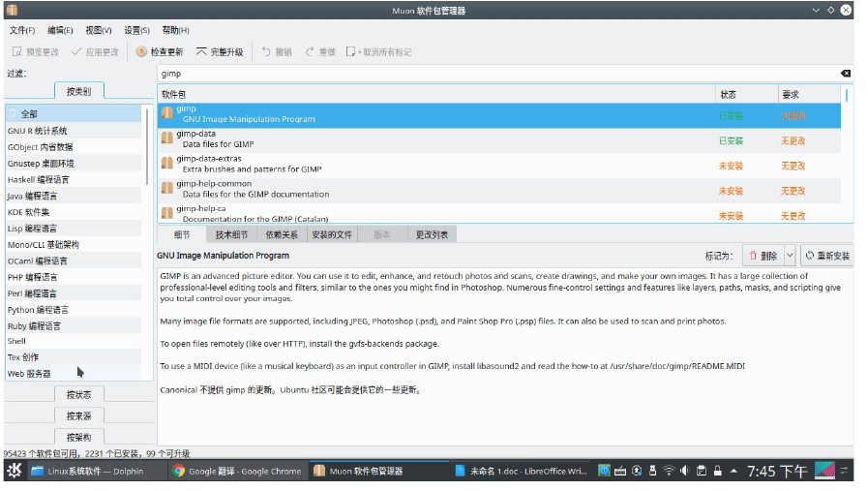Click Unmark All (取消所有标记) icon
Screen dimensions: 868x491
point(351,52)
